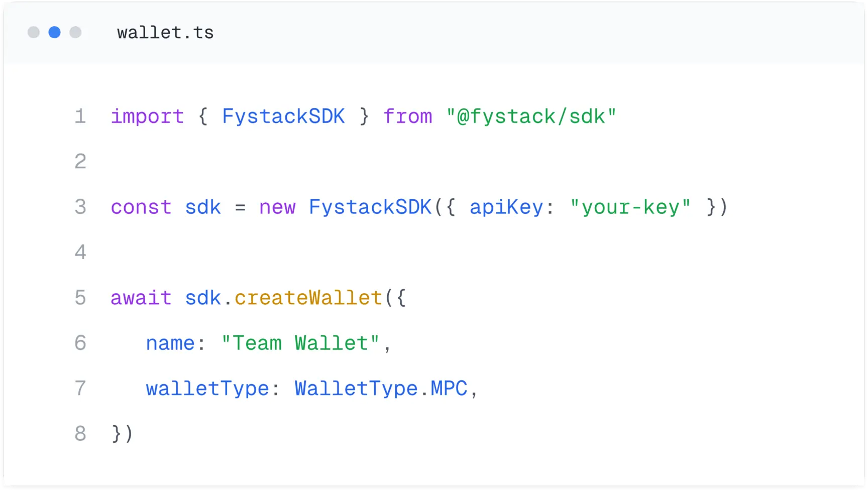The height and width of the screenshot is (491, 868).
Task: Click the "import" keyword on line 1
Action: tap(147, 116)
